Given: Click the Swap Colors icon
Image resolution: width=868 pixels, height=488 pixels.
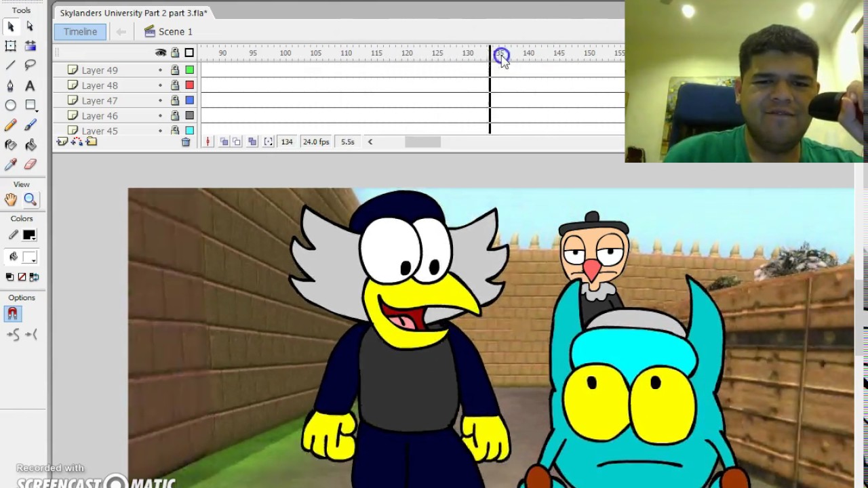Looking at the screenshot, I should tap(34, 277).
